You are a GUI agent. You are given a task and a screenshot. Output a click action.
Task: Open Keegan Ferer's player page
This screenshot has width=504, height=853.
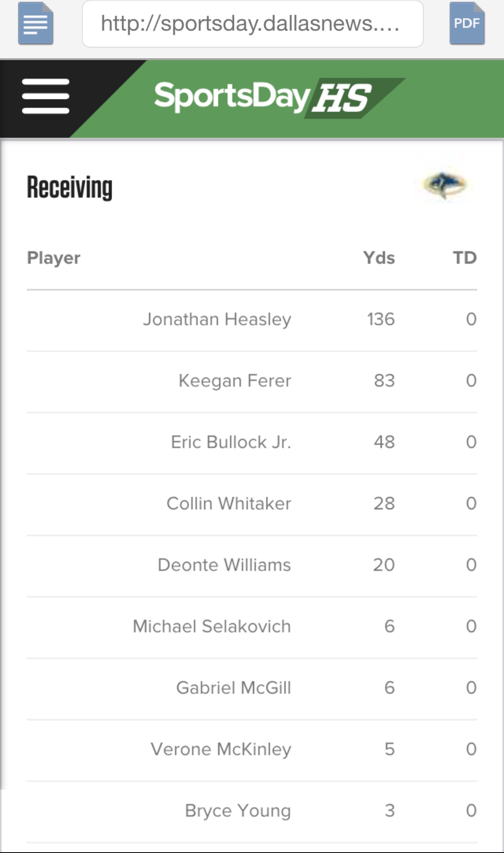(235, 381)
